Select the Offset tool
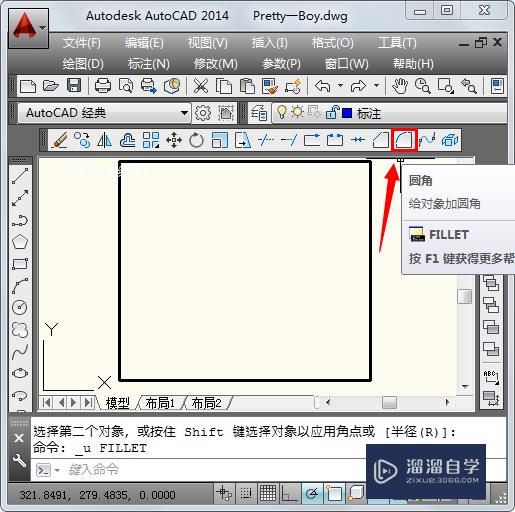515x512 pixels. click(128, 140)
